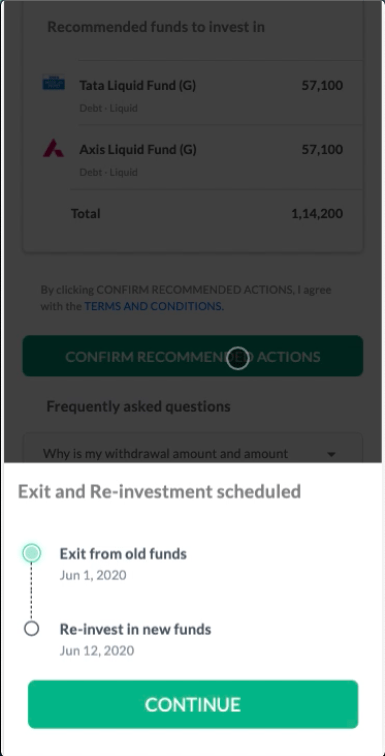Image resolution: width=385 pixels, height=756 pixels.
Task: Click the Re-invest in new funds label
Action: [135, 629]
